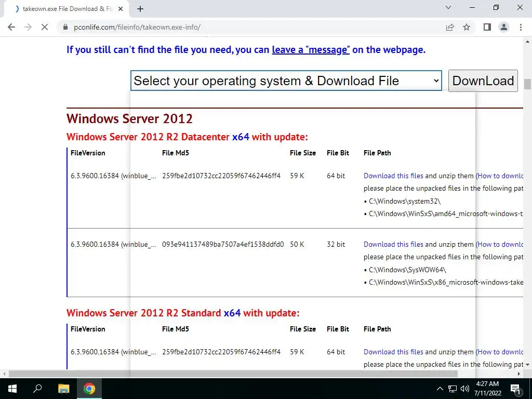
Task: Close the takeown.exe tab
Action: click(121, 9)
